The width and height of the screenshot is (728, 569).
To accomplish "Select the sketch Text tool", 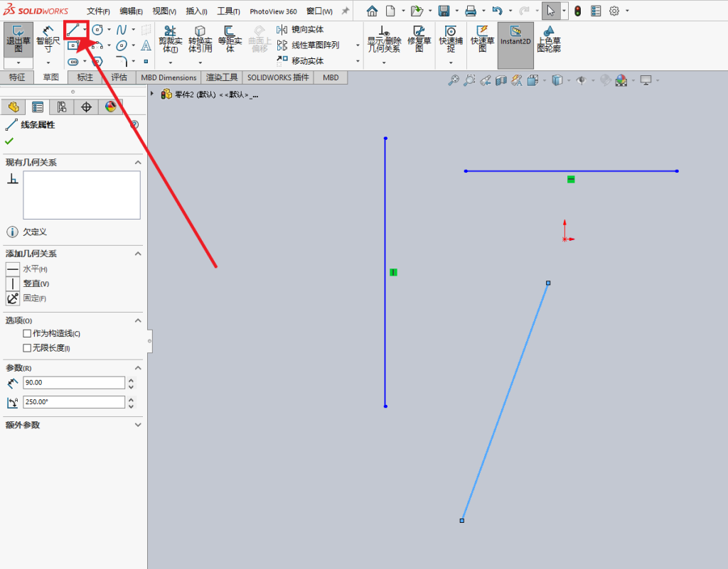I will 146,45.
